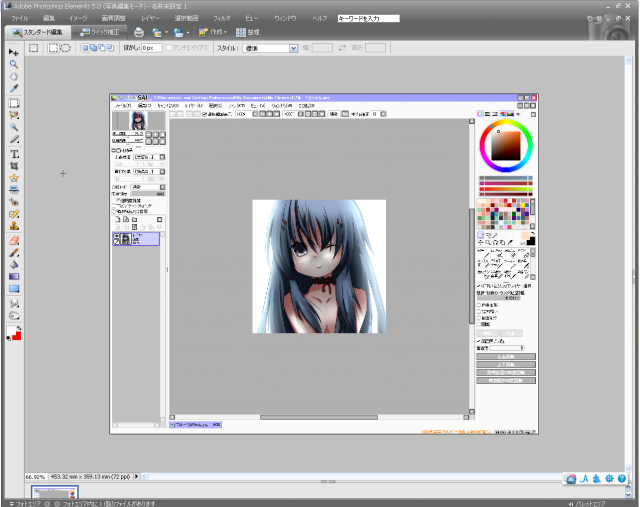Switch to the スタンダード編集 tab
Image resolution: width=640 pixels, height=507 pixels.
pos(38,32)
